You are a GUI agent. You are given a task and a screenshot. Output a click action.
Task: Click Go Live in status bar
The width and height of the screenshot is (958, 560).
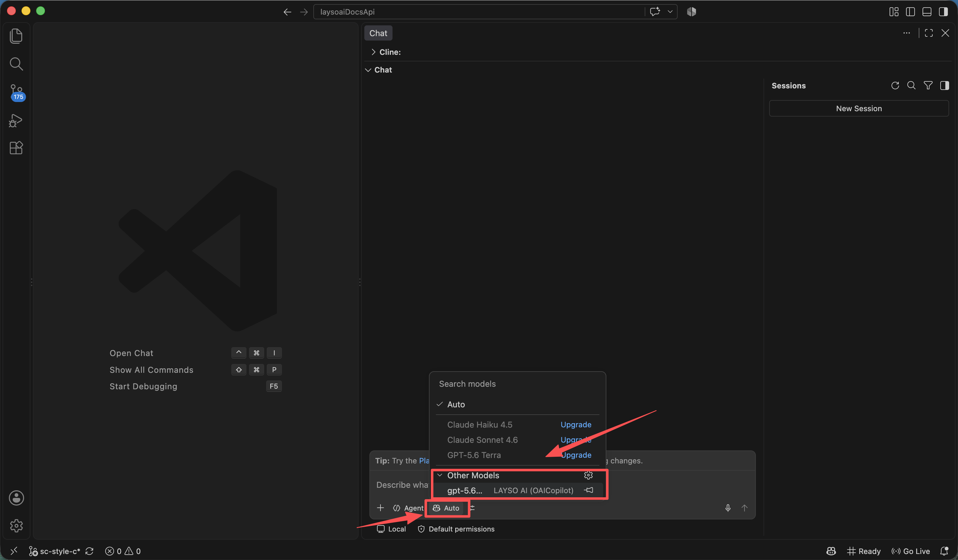tap(911, 551)
